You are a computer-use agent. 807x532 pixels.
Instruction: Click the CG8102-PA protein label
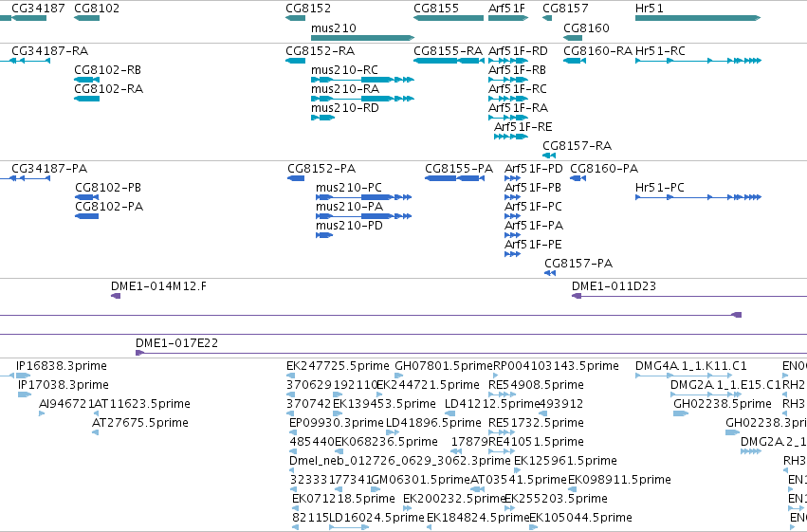click(109, 207)
